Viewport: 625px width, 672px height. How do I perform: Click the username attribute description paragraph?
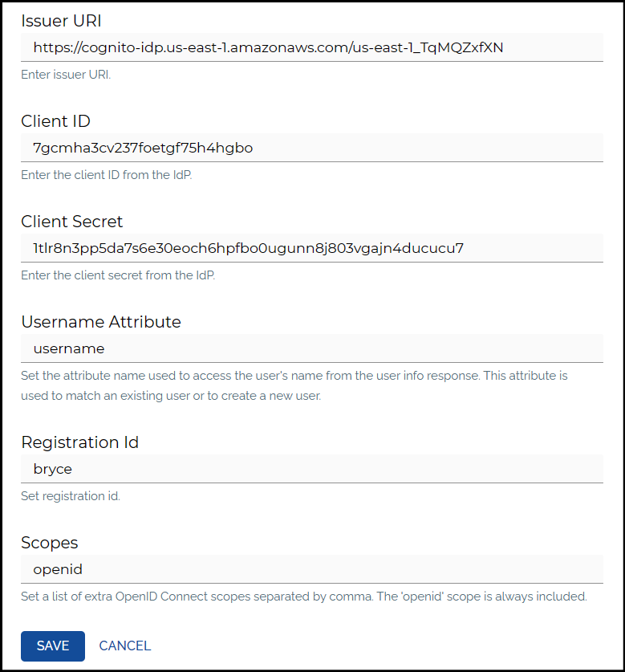[x=294, y=385]
